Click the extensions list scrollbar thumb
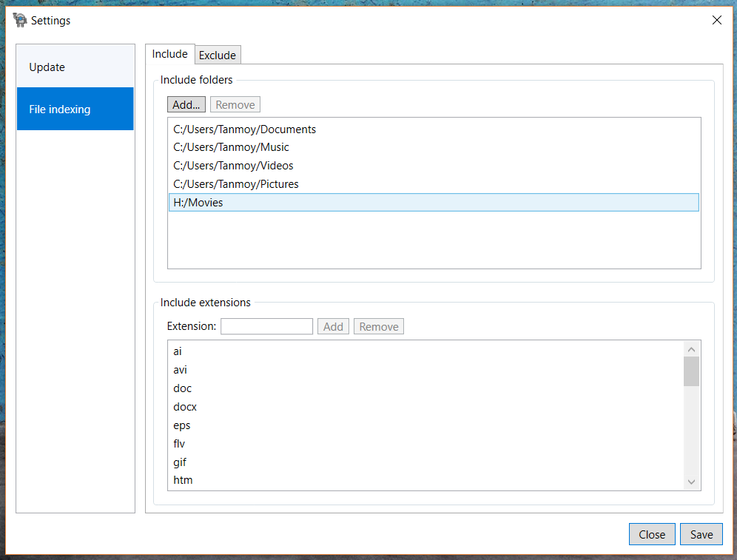This screenshot has height=560, width=737. click(691, 371)
